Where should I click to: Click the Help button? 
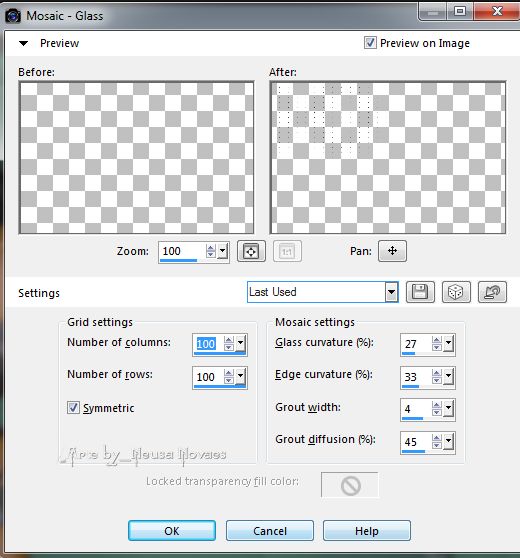point(367,531)
